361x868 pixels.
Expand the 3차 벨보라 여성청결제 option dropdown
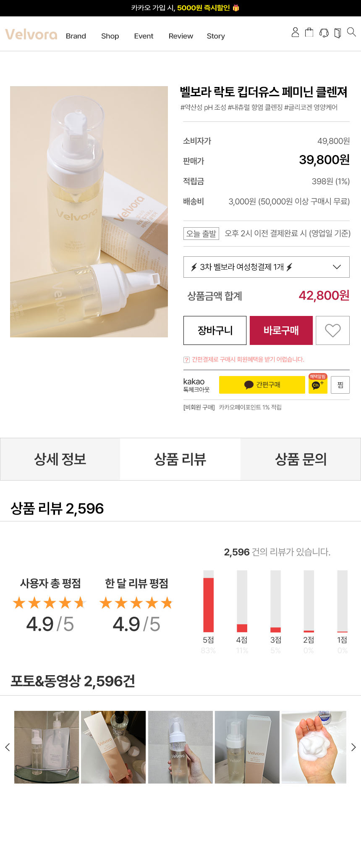(267, 267)
